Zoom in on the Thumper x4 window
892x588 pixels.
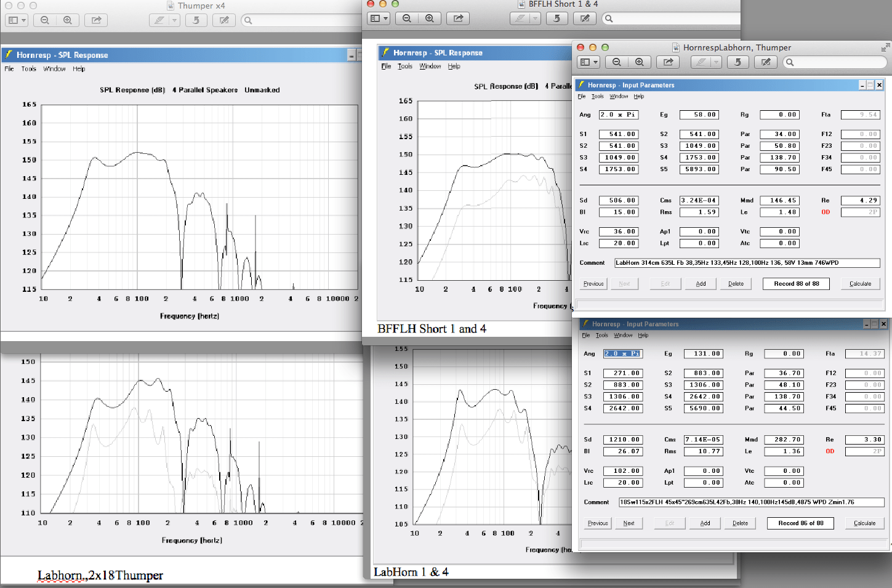click(68, 20)
